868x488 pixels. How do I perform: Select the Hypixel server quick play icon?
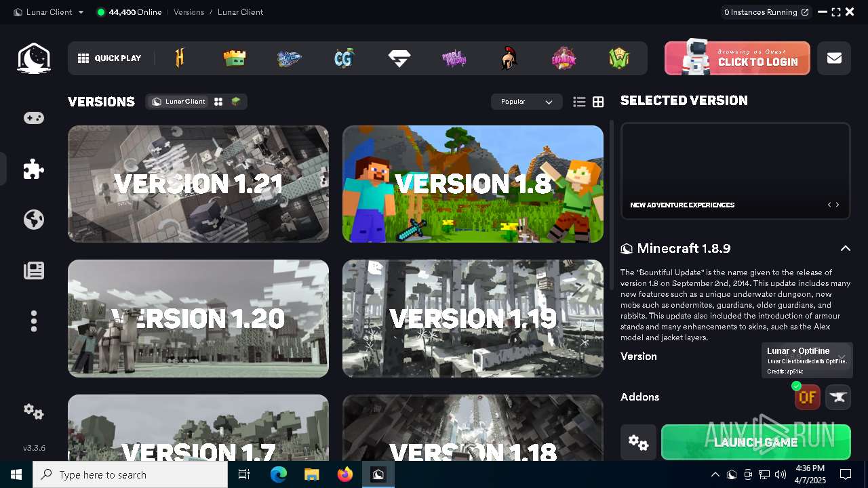click(x=180, y=58)
